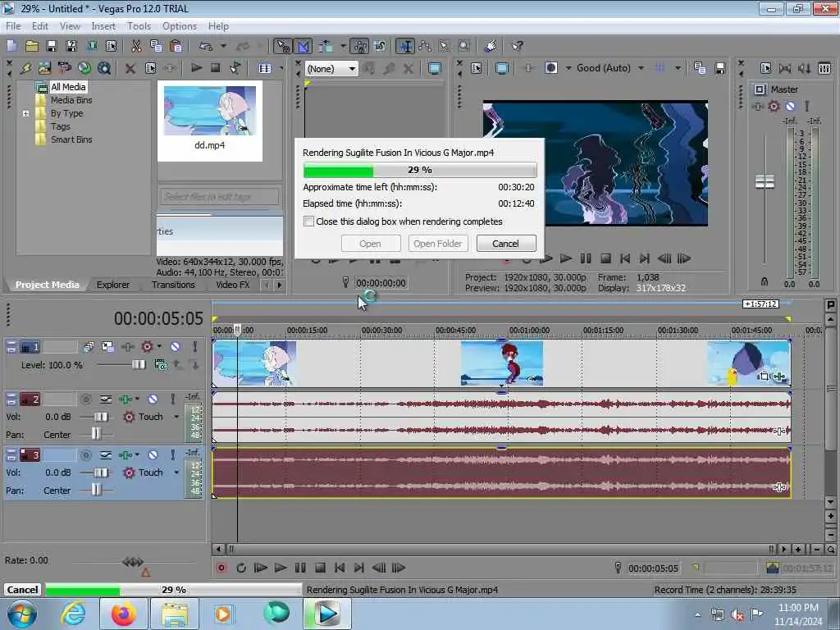Toggle Enable Snapping in main toolbar
Viewport: 840px width, 630px height.
pyautogui.click(x=282, y=46)
